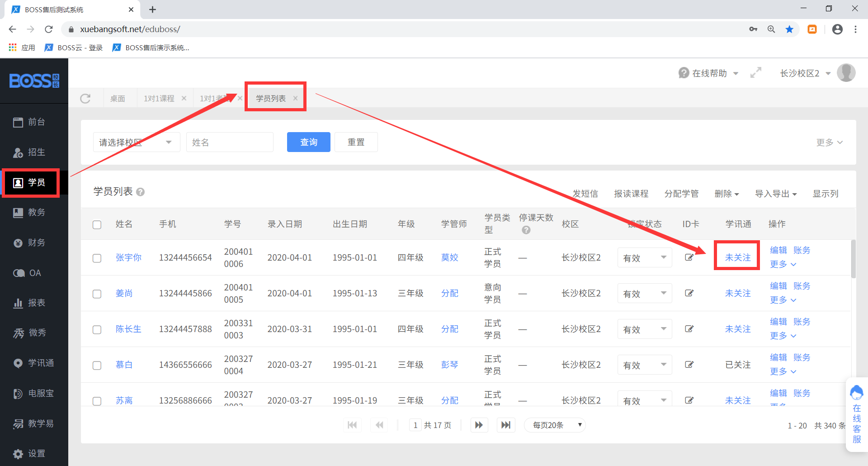Open 设置 in the sidebar

[x=29, y=454]
